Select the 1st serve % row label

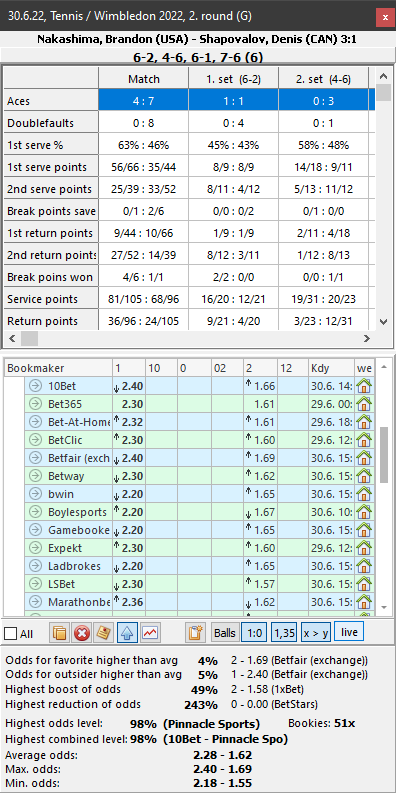click(x=51, y=145)
